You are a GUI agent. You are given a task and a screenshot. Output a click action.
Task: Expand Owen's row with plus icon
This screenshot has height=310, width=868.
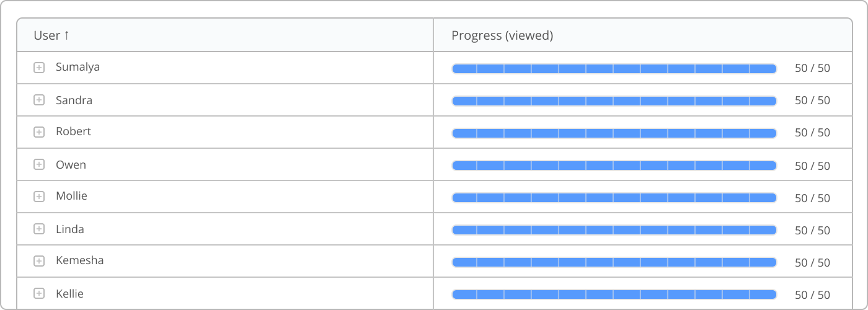click(x=39, y=164)
